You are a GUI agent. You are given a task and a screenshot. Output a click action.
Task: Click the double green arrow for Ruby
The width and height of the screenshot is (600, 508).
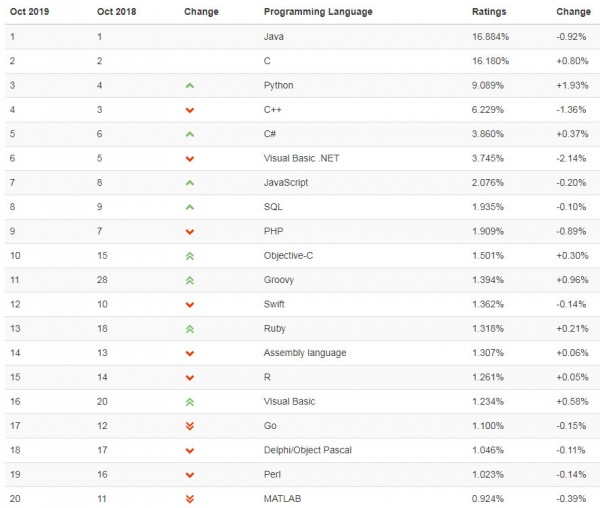point(189,329)
